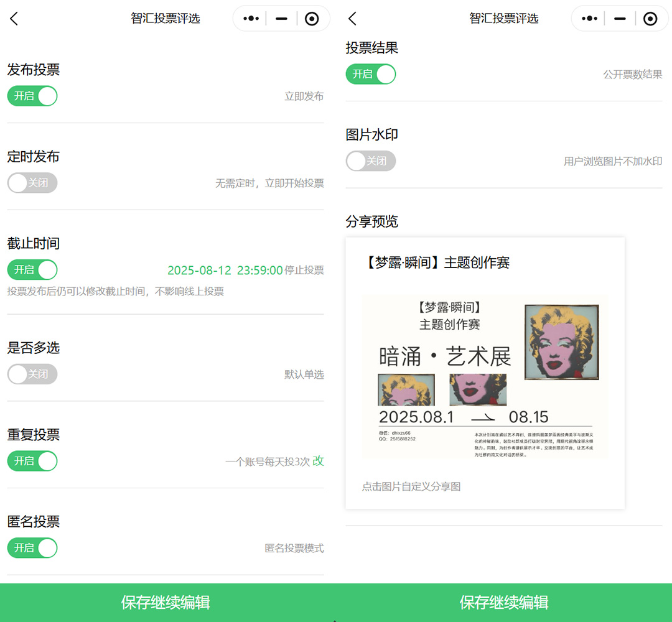Click the 公开票数结果 status text
Image resolution: width=672 pixels, height=622 pixels.
click(x=633, y=75)
